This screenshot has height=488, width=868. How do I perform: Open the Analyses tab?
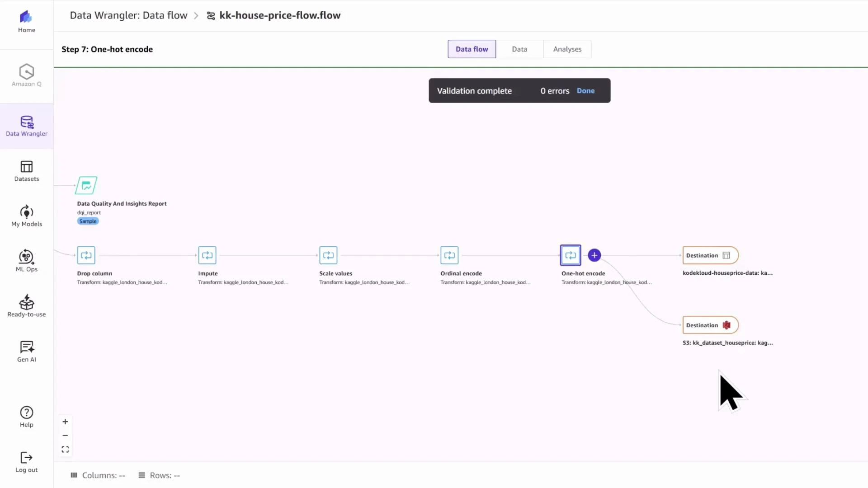click(567, 49)
